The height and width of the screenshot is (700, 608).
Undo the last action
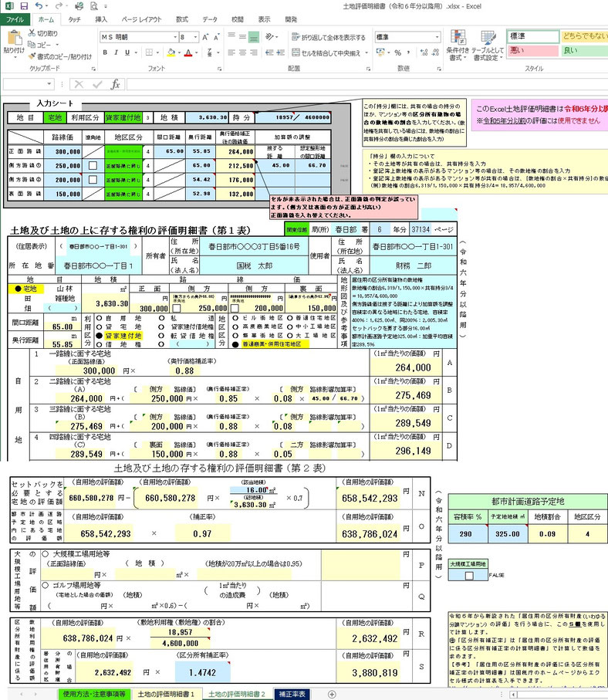coord(39,6)
